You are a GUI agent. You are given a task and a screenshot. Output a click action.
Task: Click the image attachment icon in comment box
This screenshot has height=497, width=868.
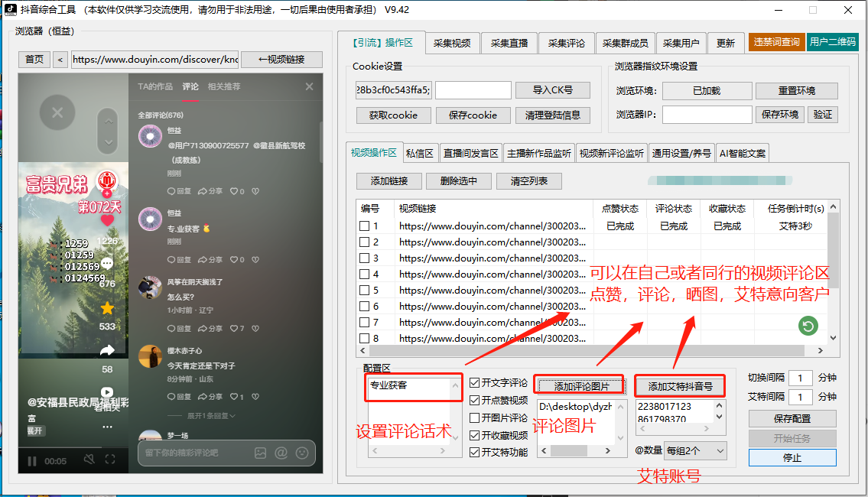[261, 454]
